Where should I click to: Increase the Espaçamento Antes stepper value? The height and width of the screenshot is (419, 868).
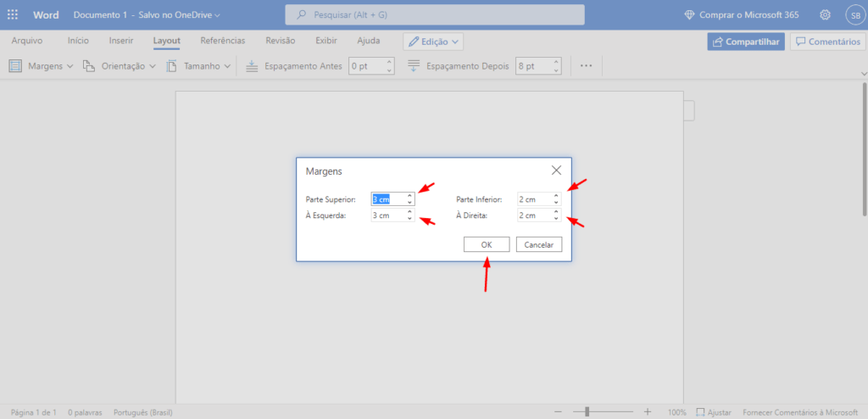(388, 62)
